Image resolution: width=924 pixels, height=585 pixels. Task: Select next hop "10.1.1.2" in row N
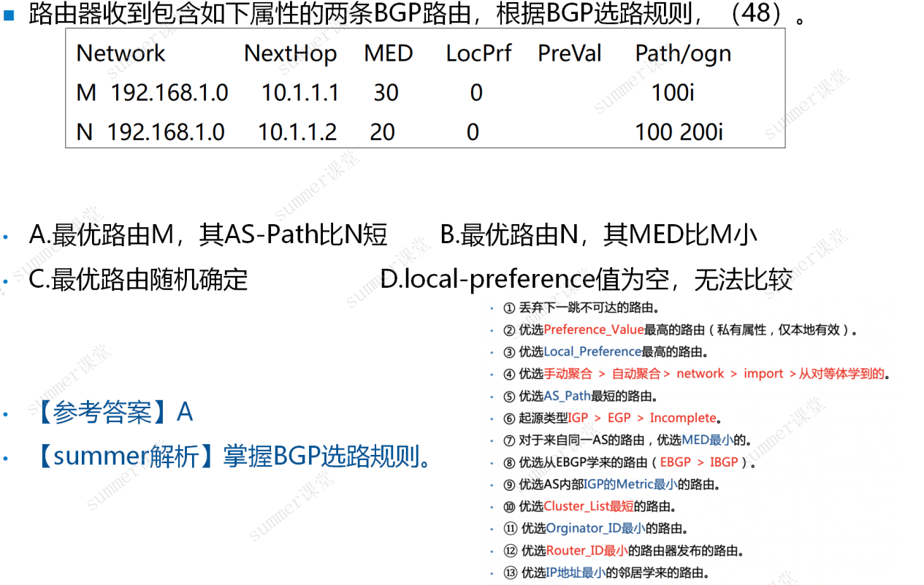point(297,132)
